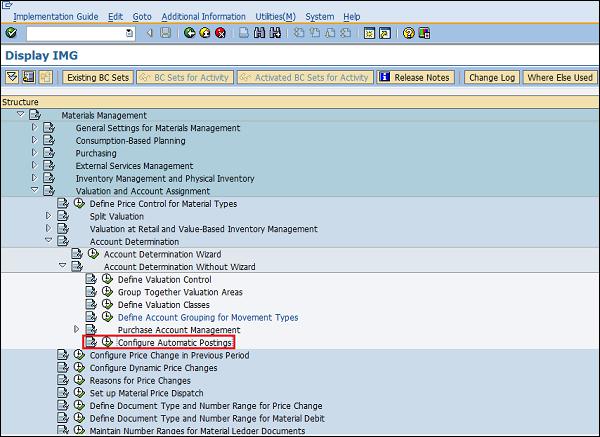
Task: Execute the Define Valuation Control activity icon
Action: pyautogui.click(x=107, y=279)
